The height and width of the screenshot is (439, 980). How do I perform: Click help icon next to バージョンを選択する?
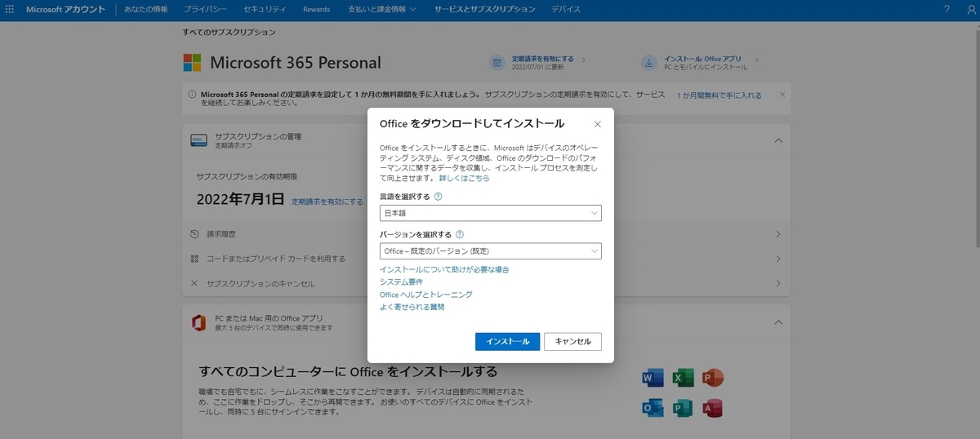click(x=460, y=234)
